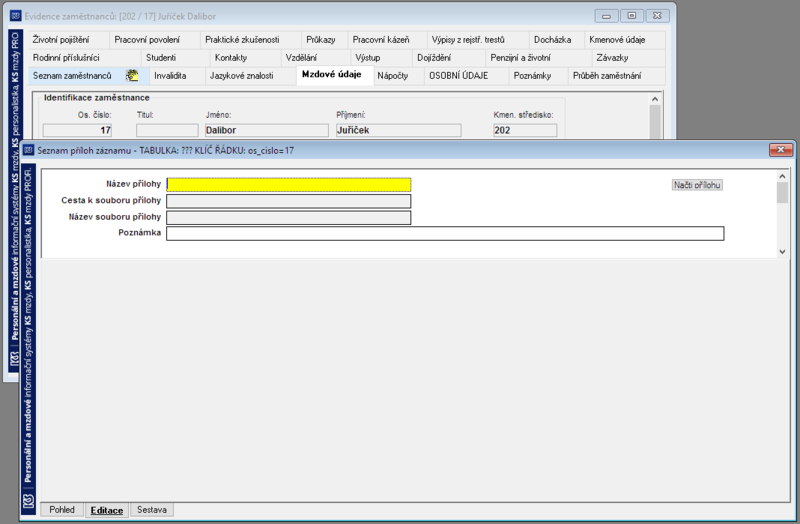Click scroll-up arrow in attachment form

point(782,177)
